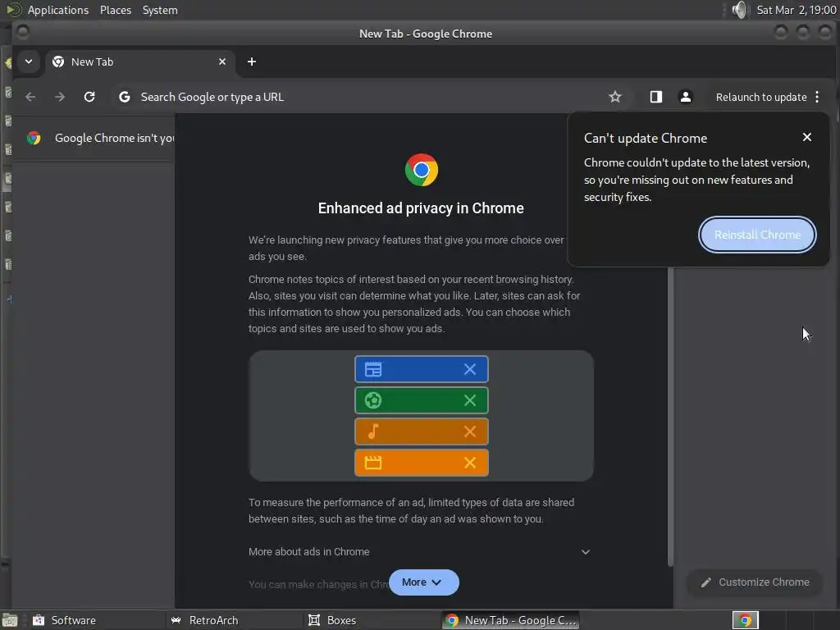Click the browser Forward arrow
Screen dimensions: 840x630
coord(60,97)
